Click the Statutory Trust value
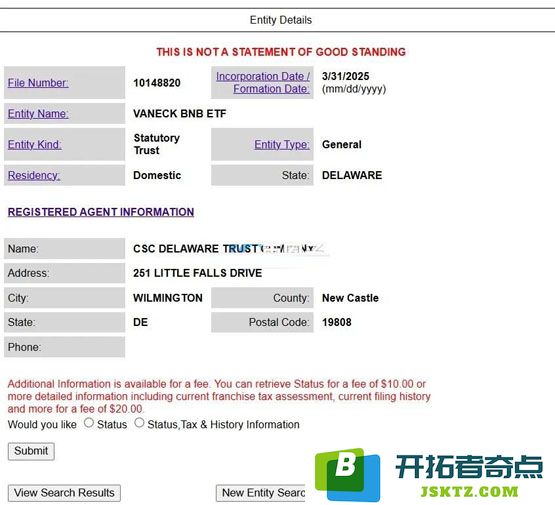Image resolution: width=555 pixels, height=505 pixels. click(157, 144)
